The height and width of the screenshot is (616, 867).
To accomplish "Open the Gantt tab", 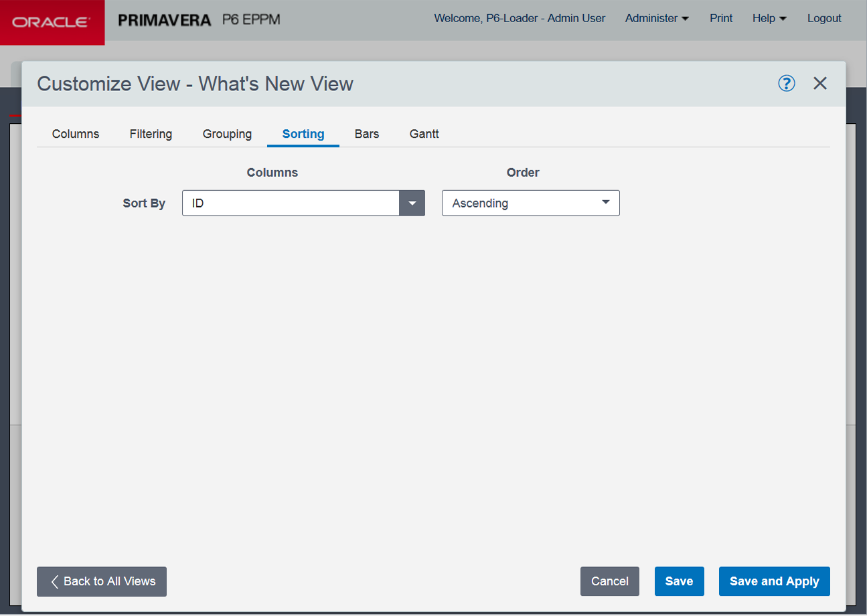I will point(424,134).
